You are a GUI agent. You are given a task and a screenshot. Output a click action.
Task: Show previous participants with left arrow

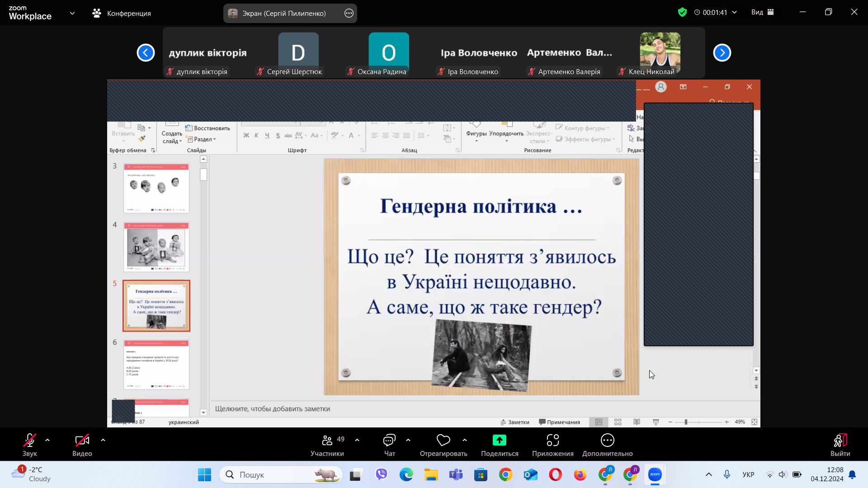(146, 53)
